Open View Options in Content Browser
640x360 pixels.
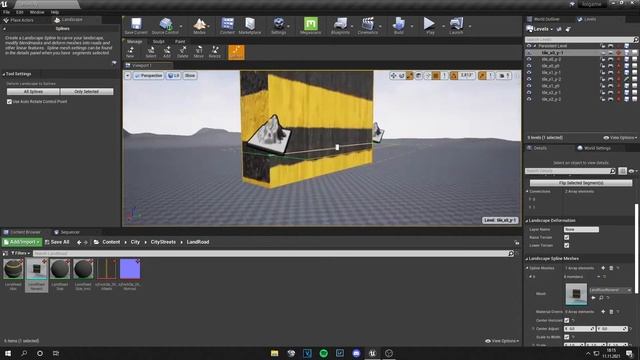(502, 341)
